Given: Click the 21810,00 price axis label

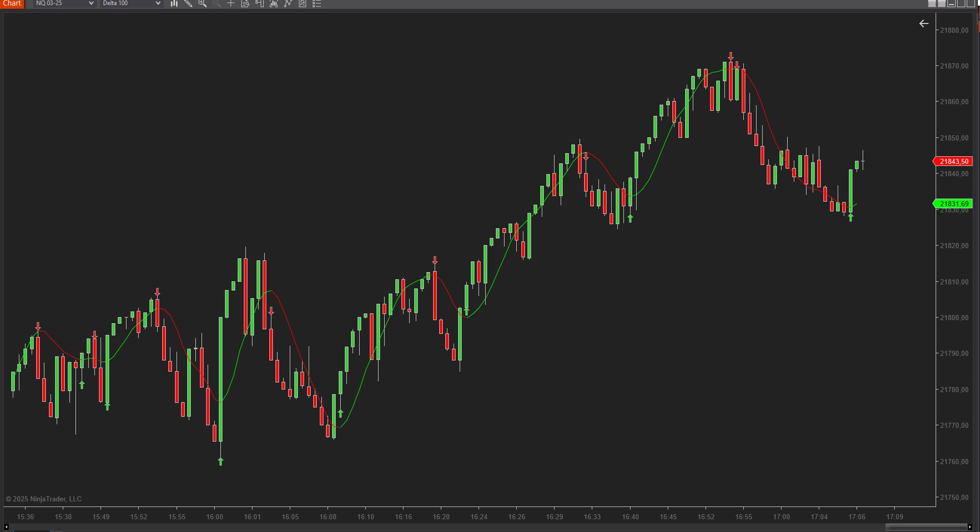Looking at the screenshot, I should 954,282.
